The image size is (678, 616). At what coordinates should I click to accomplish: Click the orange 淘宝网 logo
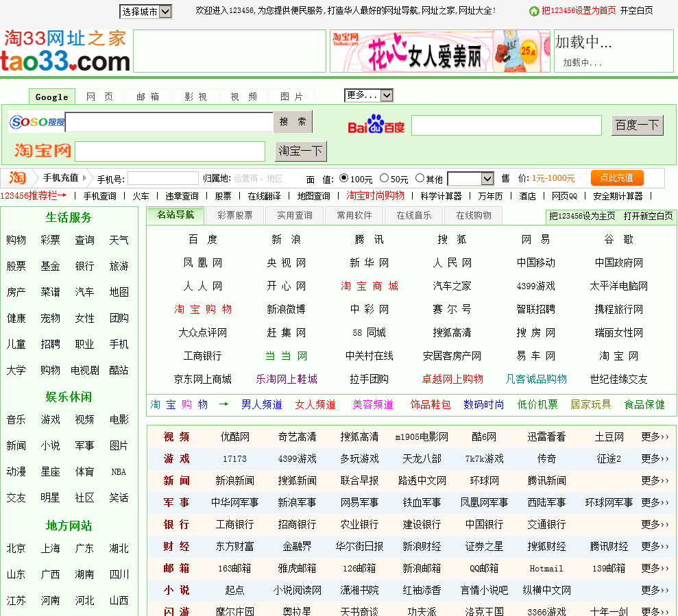click(x=43, y=151)
